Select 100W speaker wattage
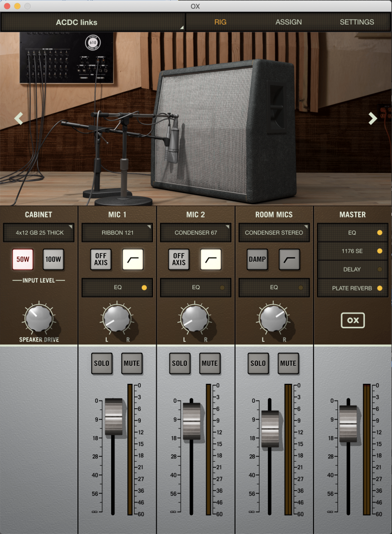 click(53, 260)
